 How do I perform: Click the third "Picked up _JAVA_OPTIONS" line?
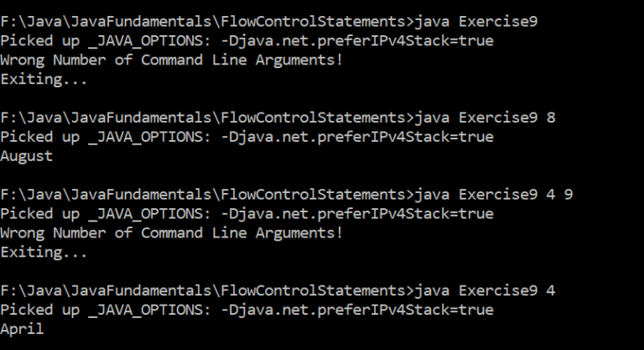pos(247,214)
